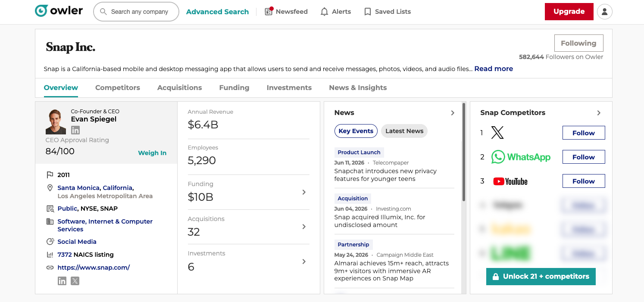
Task: Click the Saved Lists bookmark icon
Action: click(x=368, y=12)
